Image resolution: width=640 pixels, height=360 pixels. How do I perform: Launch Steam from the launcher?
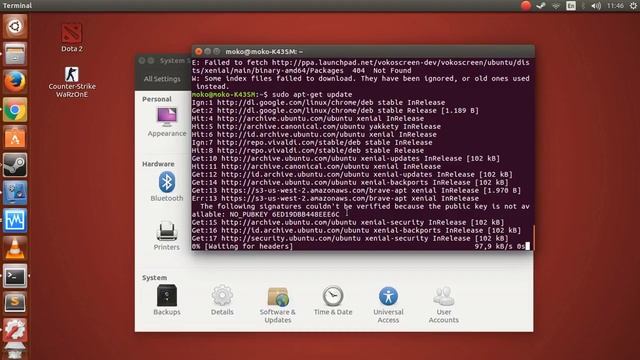pos(15,165)
